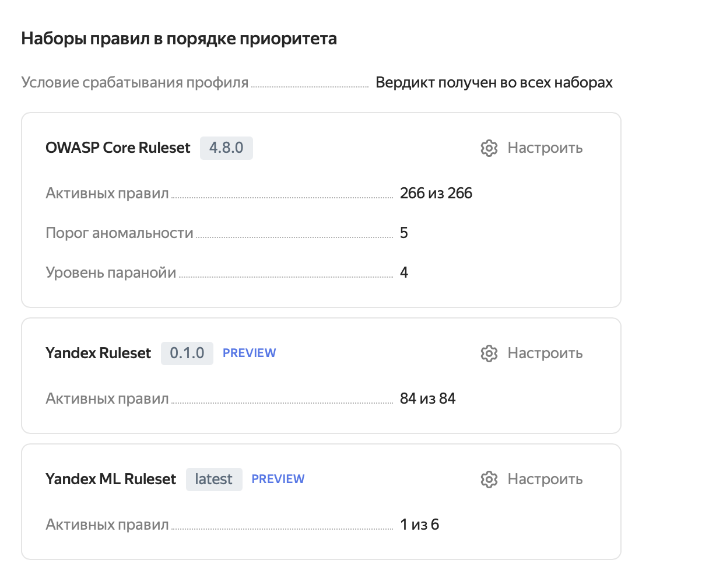Viewport: 702px width, 588px height.
Task: Open Настроить for Yandex ML Ruleset
Action: [545, 479]
